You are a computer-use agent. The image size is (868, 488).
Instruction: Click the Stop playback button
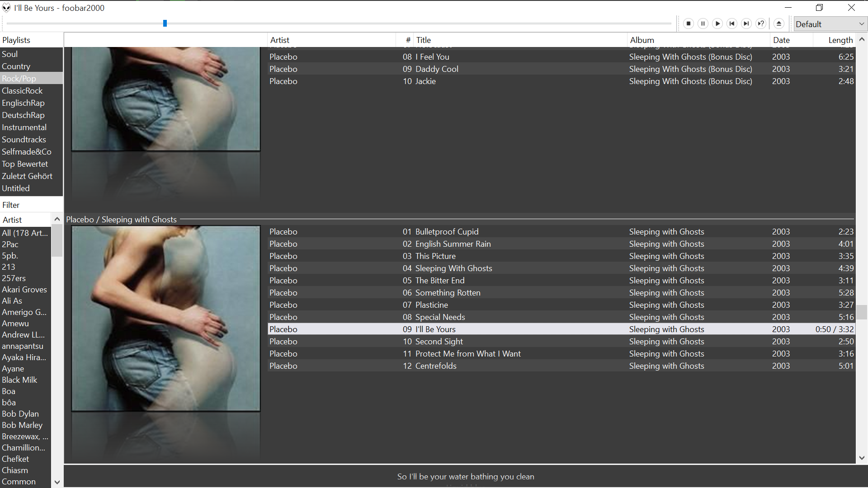point(689,23)
